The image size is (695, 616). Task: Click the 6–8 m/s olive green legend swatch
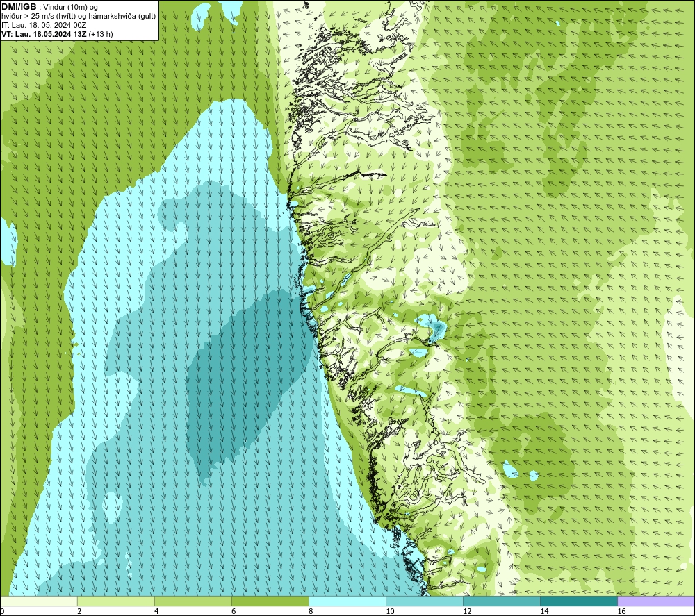point(270,601)
